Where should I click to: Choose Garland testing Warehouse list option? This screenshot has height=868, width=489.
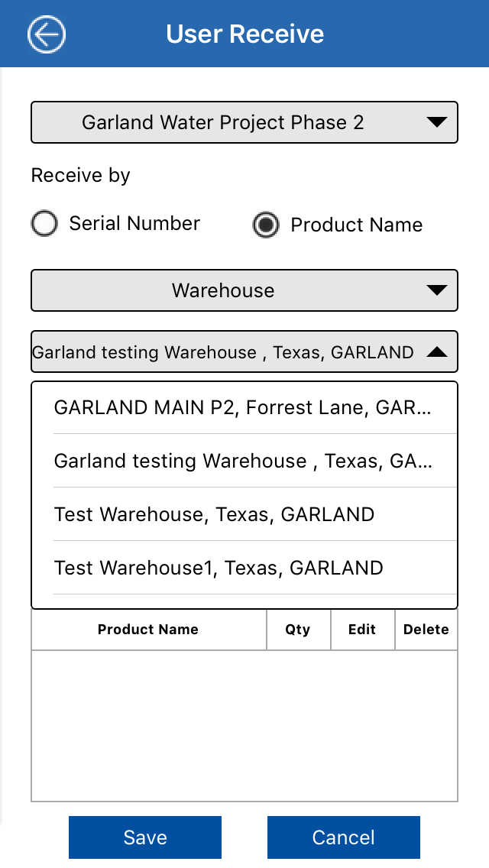pos(243,461)
